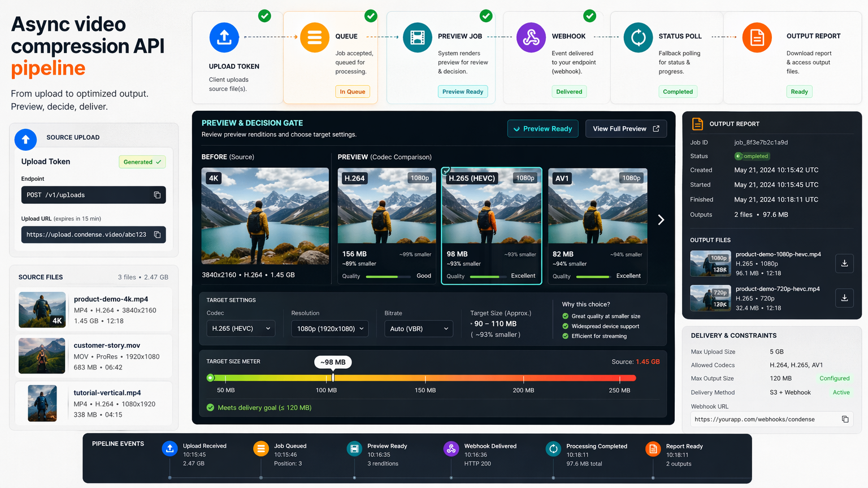Click '3 files • 2.47 GB' source summary

coord(143,277)
